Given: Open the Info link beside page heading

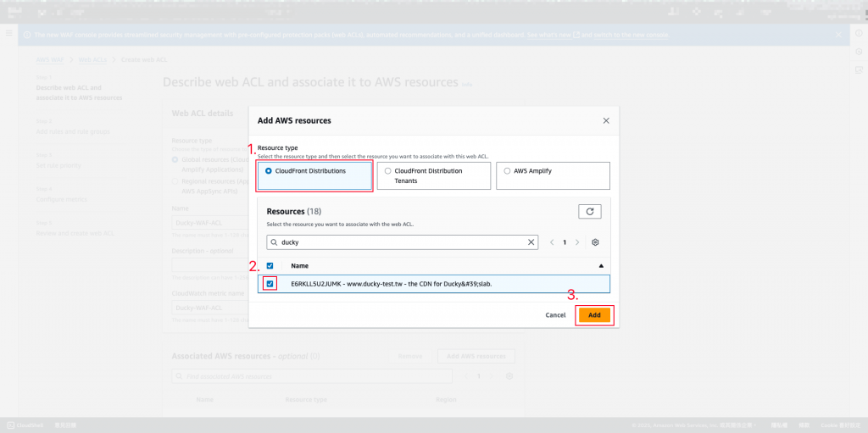Looking at the screenshot, I should [x=467, y=85].
